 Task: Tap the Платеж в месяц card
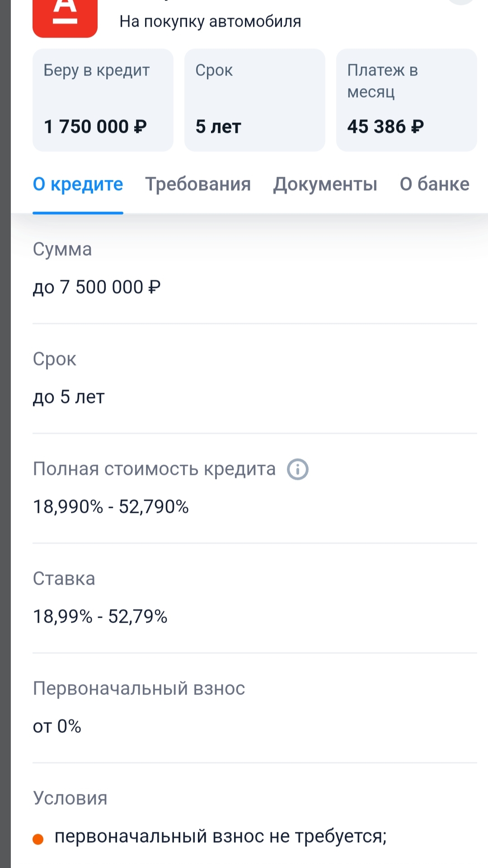click(x=407, y=100)
